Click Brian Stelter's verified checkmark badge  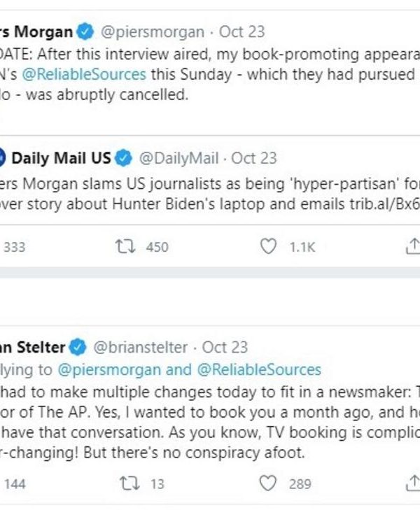tap(78, 347)
